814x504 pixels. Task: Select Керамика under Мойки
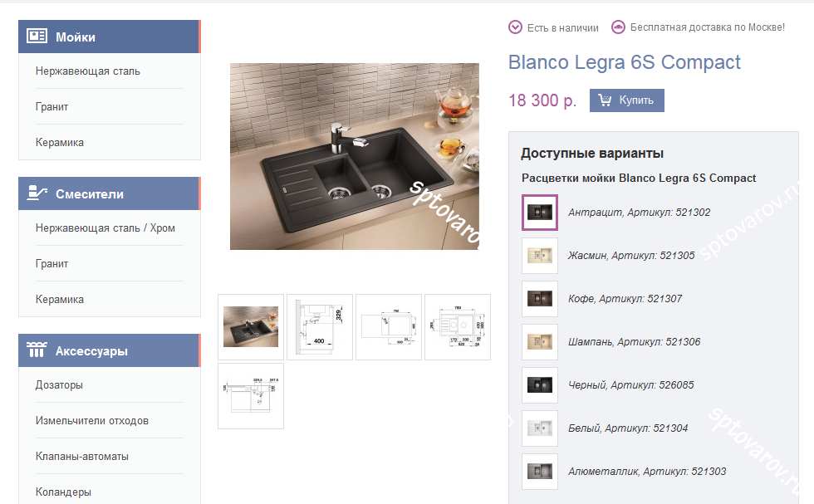point(60,142)
